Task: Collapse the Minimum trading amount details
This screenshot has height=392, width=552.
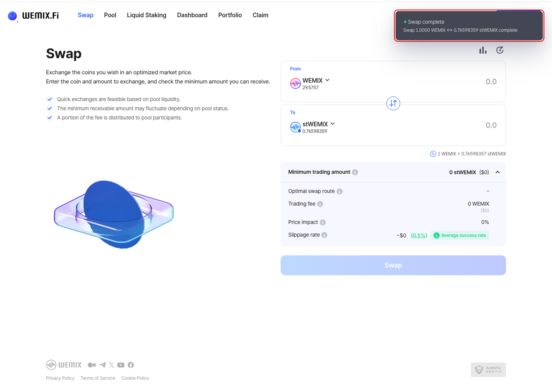Action: point(497,172)
